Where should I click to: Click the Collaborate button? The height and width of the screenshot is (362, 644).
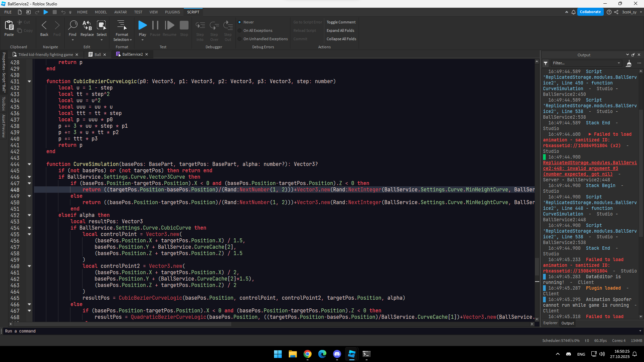tap(590, 12)
